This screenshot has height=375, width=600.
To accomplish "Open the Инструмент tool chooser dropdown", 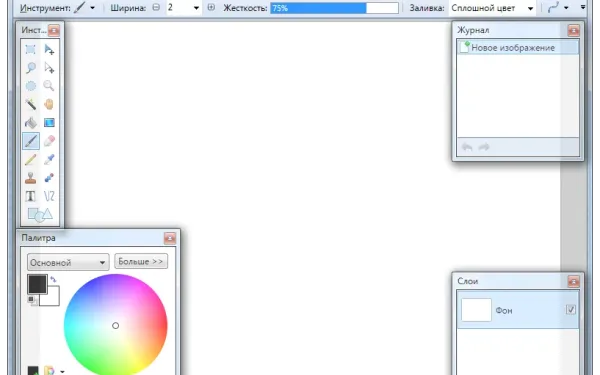I will pyautogui.click(x=92, y=8).
